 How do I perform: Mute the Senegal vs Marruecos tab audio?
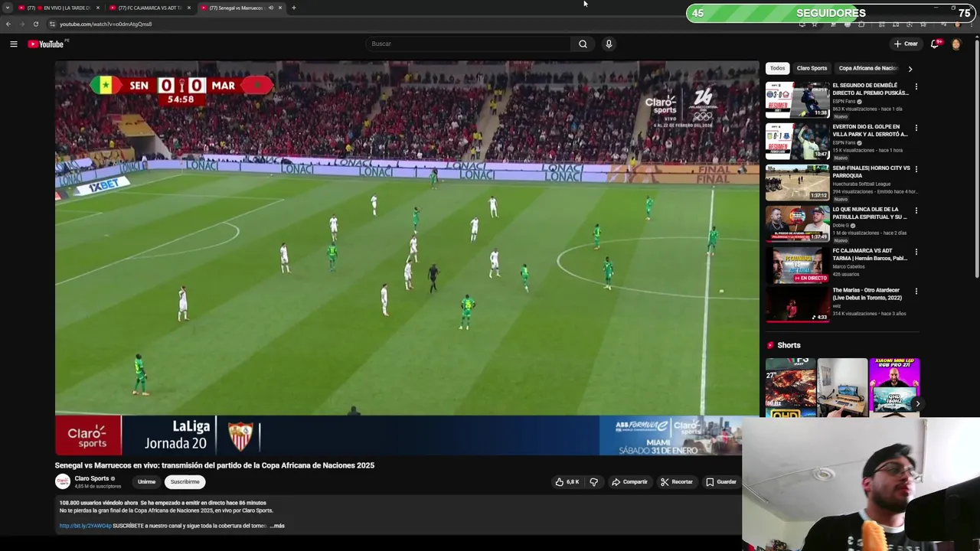click(270, 8)
